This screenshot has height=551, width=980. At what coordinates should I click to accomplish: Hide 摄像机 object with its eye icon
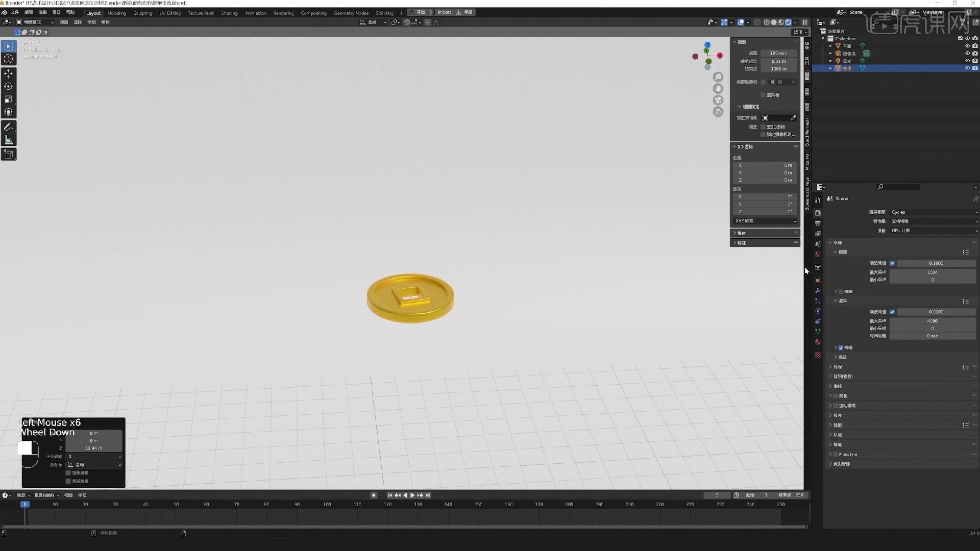(x=967, y=54)
